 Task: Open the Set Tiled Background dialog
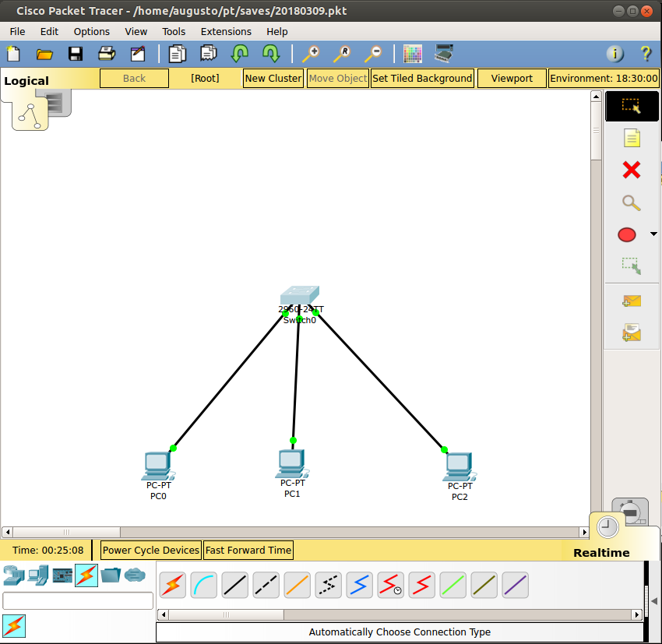coord(422,78)
